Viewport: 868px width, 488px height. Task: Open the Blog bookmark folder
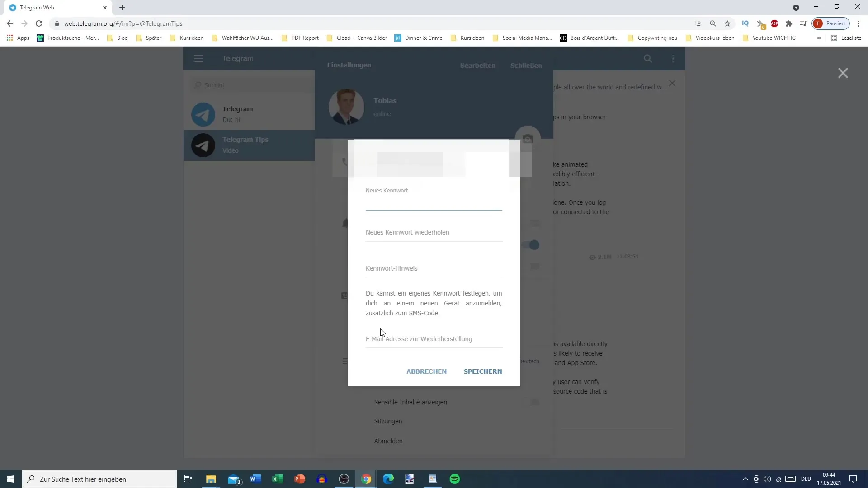(118, 38)
